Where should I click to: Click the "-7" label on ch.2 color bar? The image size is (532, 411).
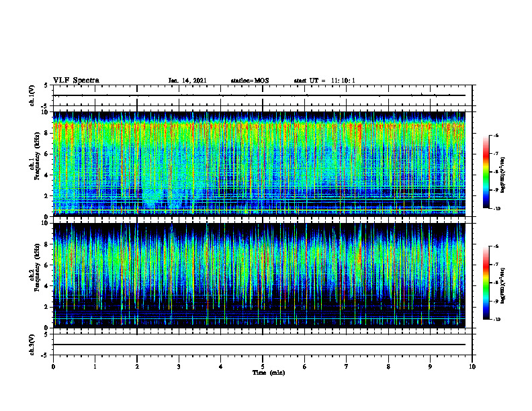496,265
